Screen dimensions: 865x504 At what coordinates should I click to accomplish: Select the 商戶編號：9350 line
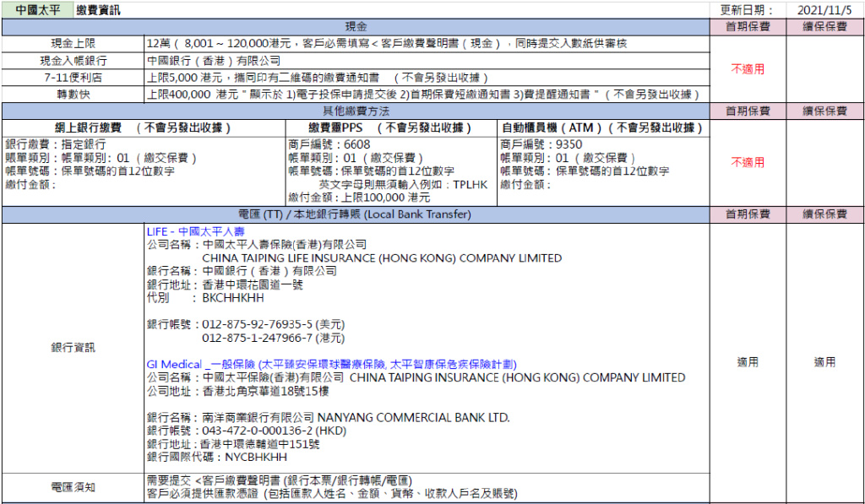(x=541, y=144)
